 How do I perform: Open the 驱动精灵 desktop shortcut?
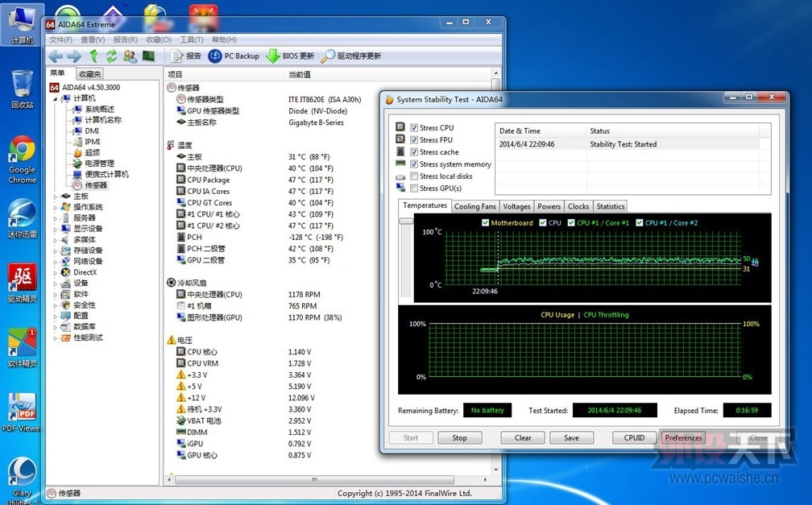coord(23,283)
